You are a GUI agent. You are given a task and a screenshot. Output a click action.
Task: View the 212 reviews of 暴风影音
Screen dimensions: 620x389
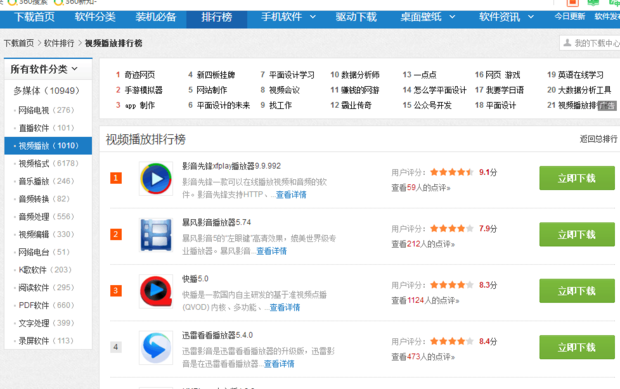pyautogui.click(x=423, y=244)
